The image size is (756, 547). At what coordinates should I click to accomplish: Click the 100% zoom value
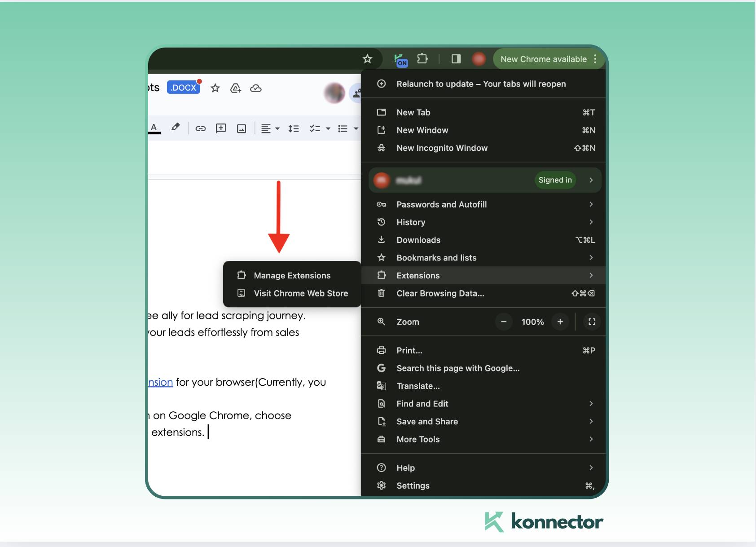pyautogui.click(x=532, y=322)
